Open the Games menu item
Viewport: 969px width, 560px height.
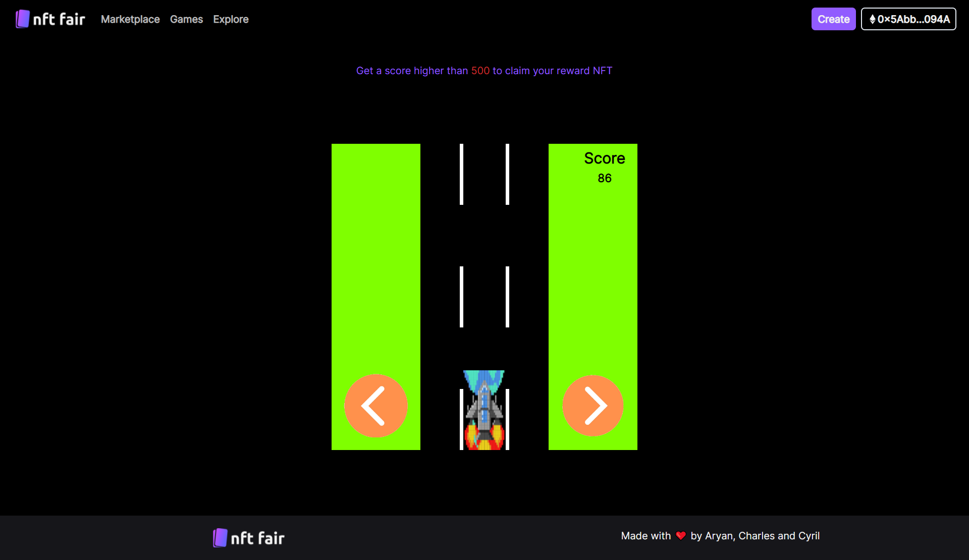pyautogui.click(x=186, y=19)
